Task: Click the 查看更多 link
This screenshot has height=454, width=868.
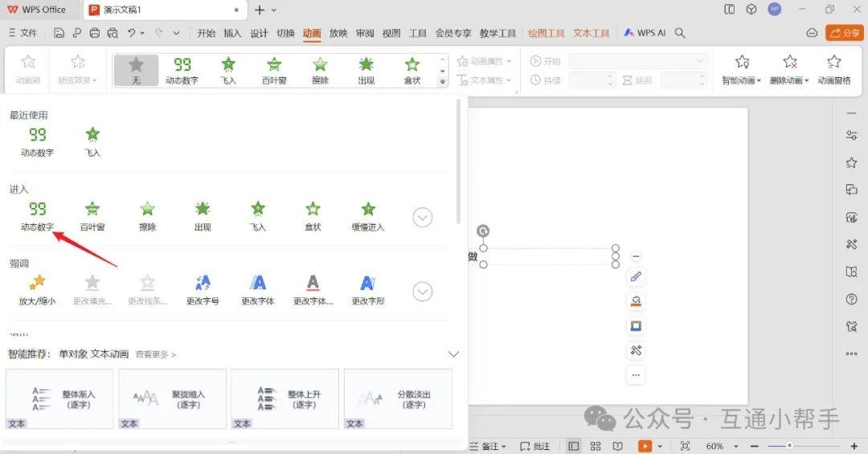Action: [x=156, y=354]
